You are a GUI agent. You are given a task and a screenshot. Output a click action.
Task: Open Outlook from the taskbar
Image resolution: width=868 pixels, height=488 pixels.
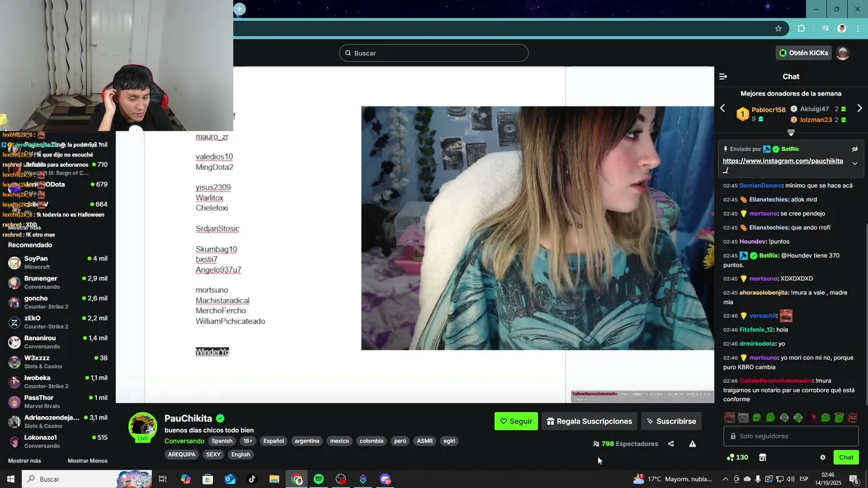pyautogui.click(x=230, y=479)
